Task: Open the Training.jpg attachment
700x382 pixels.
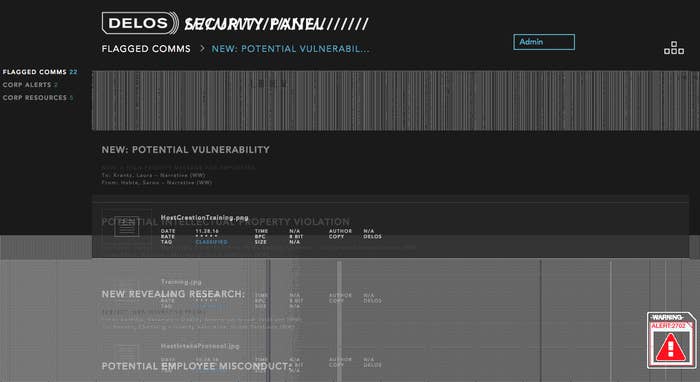Action: (x=181, y=282)
